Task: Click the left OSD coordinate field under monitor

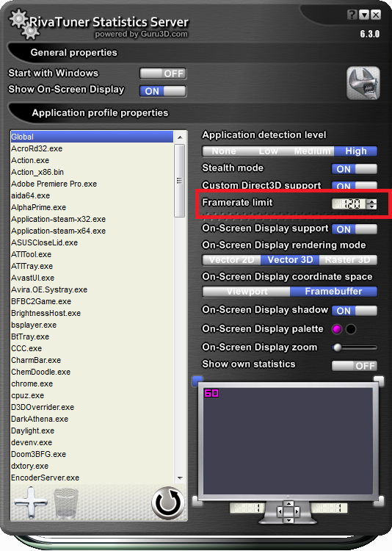Action: [x=247, y=508]
